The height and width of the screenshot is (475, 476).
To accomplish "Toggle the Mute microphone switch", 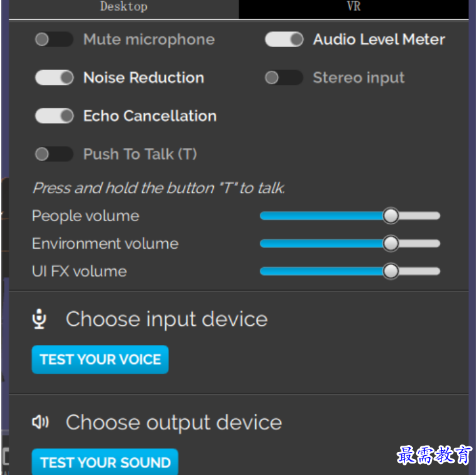I will point(54,40).
